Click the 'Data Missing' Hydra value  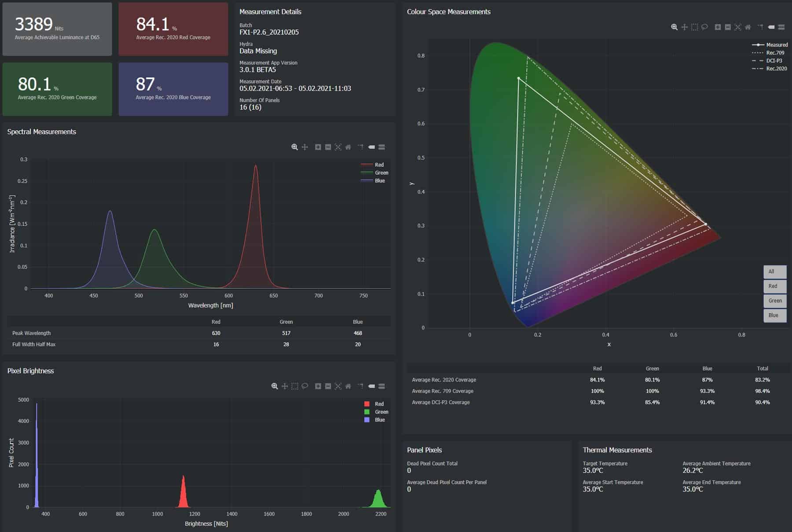[258, 51]
